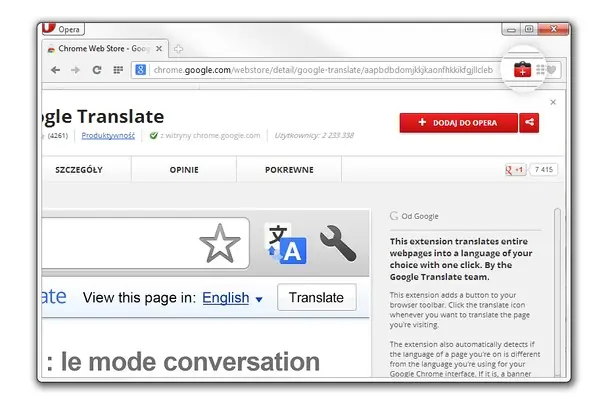Close the Chrome Web Store tab
This screenshot has width=612, height=408.
click(159, 49)
